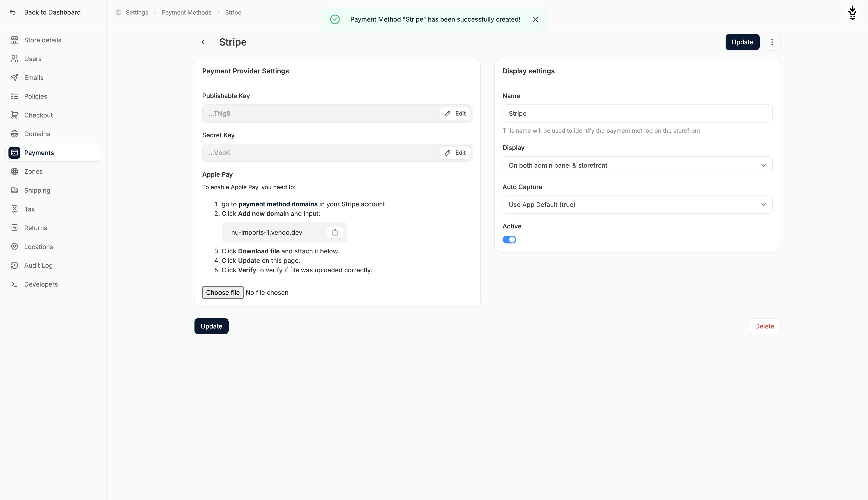This screenshot has height=500, width=868.
Task: Open Audit Log in sidebar
Action: click(53, 266)
